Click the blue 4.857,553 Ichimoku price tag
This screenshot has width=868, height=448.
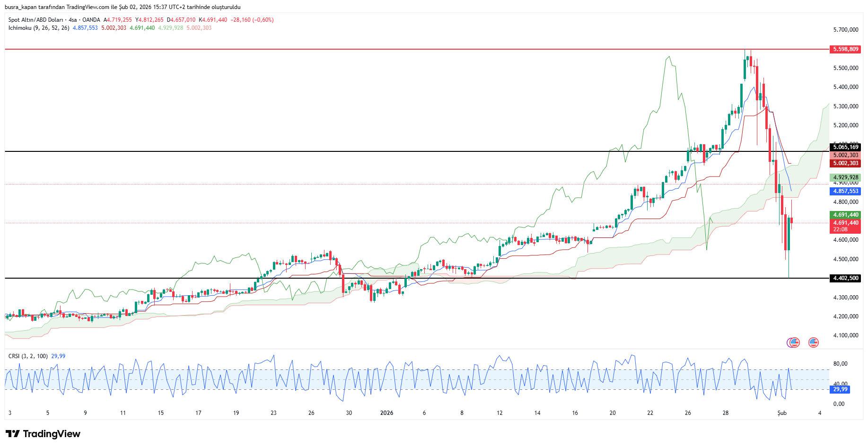(845, 191)
